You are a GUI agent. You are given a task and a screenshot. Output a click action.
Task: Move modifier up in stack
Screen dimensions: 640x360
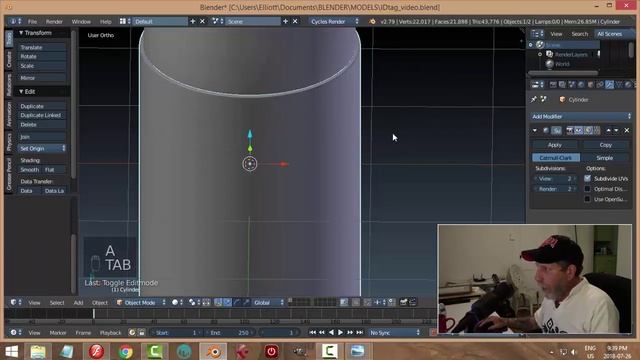[x=609, y=130]
